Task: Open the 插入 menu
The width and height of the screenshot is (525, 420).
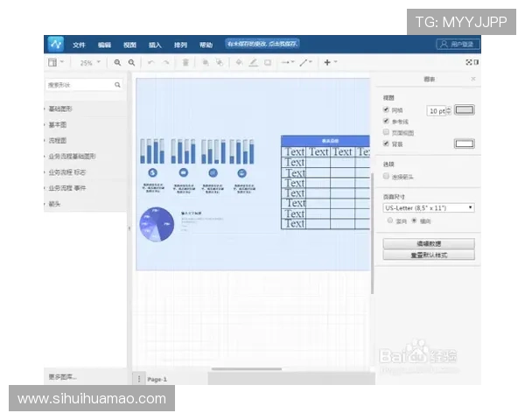Action: 155,44
